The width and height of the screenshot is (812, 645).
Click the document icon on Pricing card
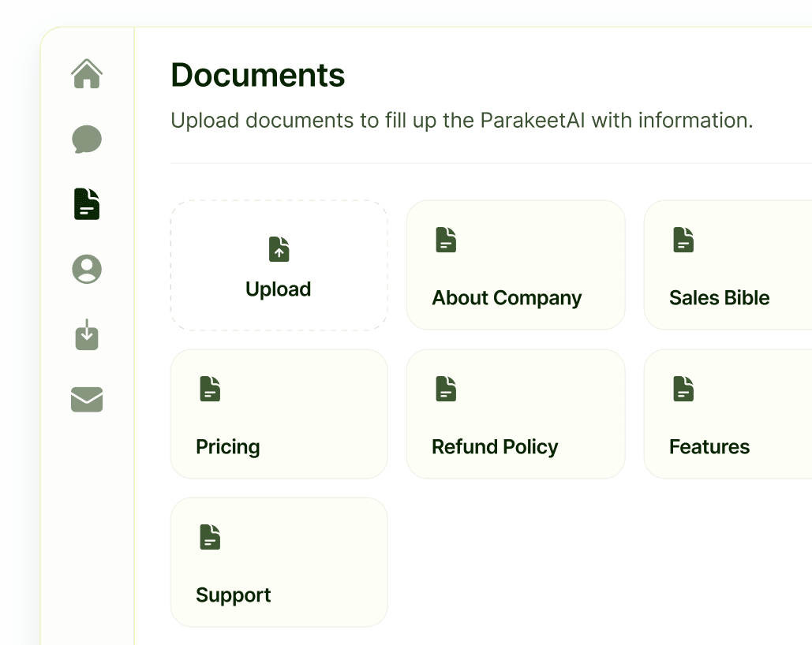(x=209, y=388)
